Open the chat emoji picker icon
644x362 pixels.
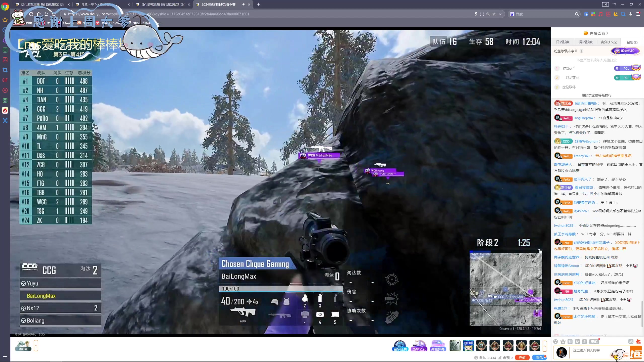(556, 341)
